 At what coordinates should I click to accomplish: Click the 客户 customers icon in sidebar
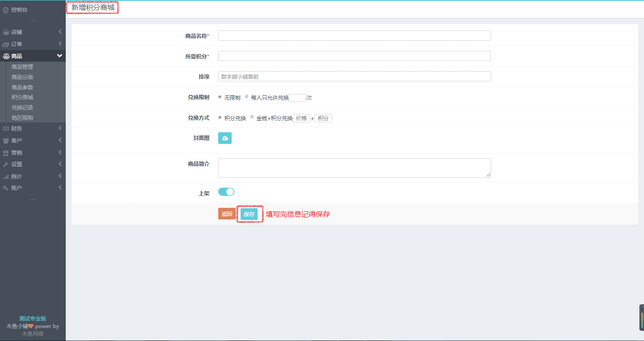point(6,141)
